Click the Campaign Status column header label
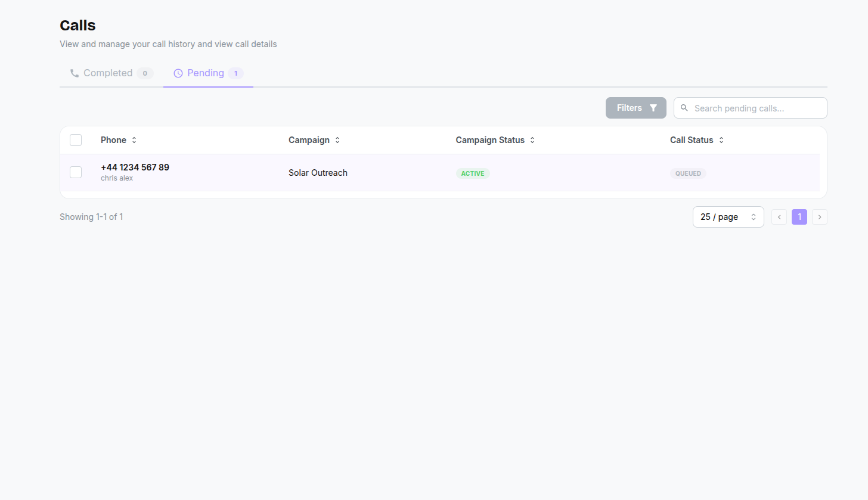Image resolution: width=868 pixels, height=500 pixels. (490, 140)
